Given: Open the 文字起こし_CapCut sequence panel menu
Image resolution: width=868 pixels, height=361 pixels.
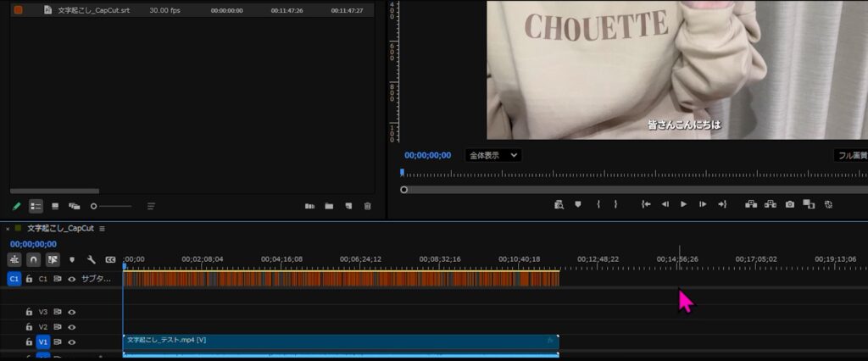Looking at the screenshot, I should point(102,229).
